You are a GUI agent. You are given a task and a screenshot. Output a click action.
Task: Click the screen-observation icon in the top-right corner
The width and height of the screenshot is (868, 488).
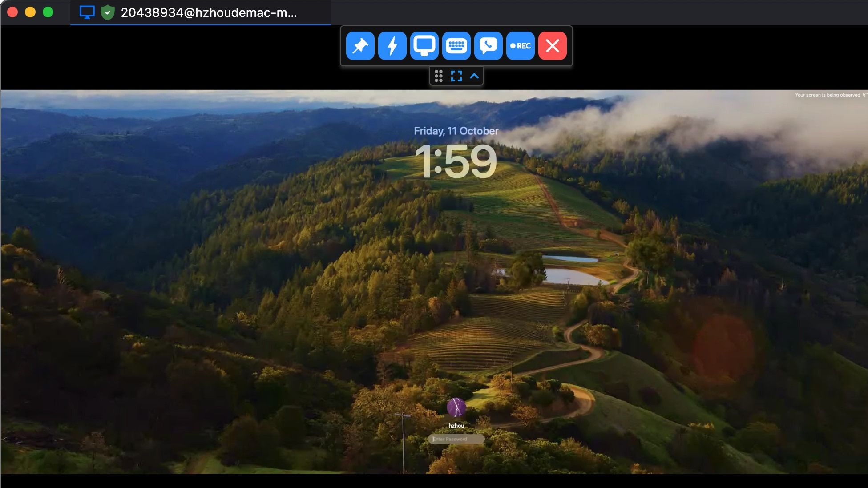pos(865,95)
